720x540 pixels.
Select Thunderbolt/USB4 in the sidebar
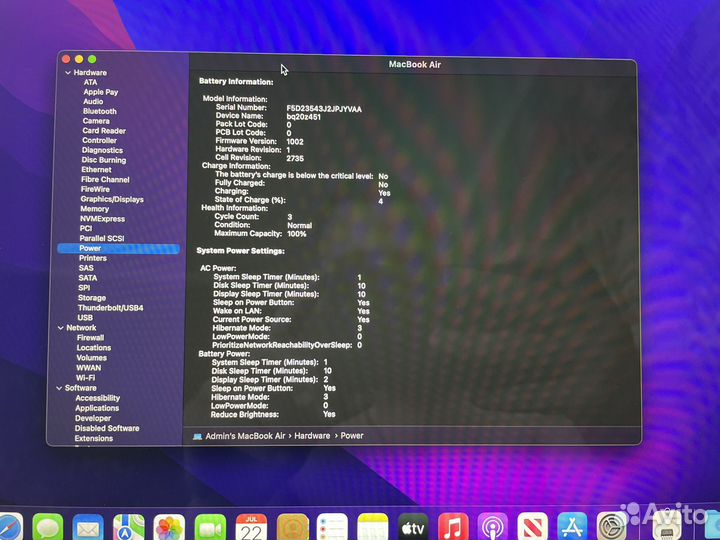tap(110, 308)
